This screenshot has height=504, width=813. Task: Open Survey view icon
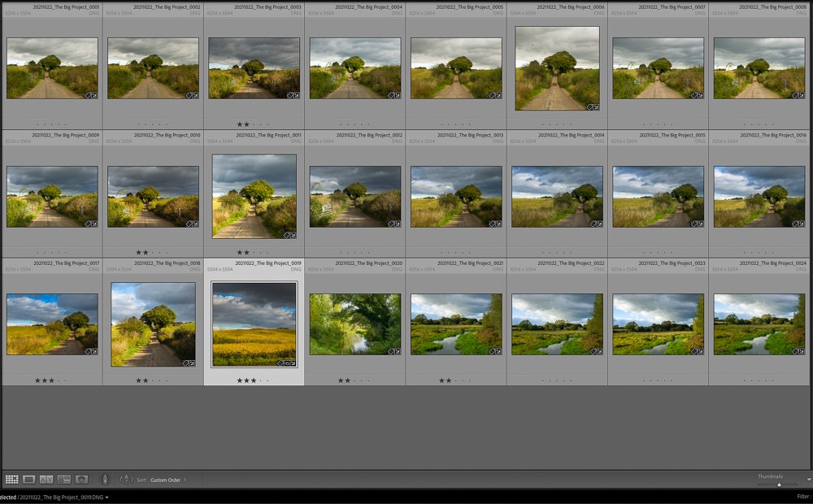click(64, 480)
